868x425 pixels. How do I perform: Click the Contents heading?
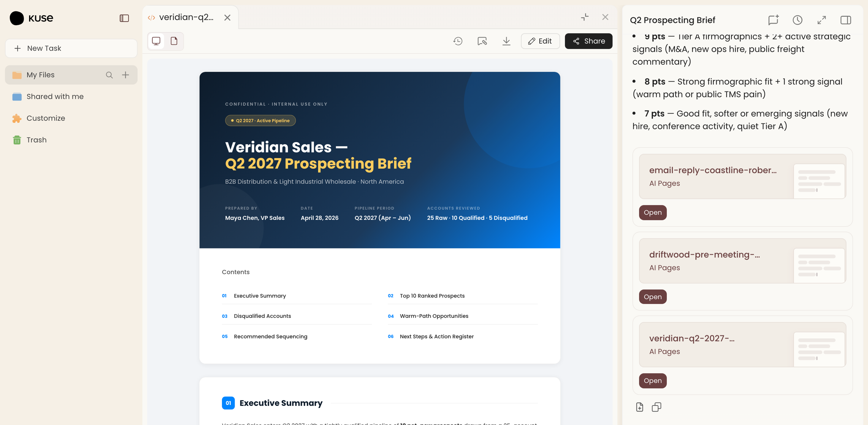(x=235, y=272)
